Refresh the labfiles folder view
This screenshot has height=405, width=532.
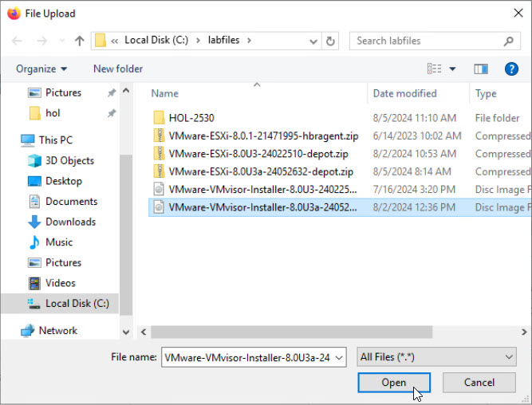(330, 41)
